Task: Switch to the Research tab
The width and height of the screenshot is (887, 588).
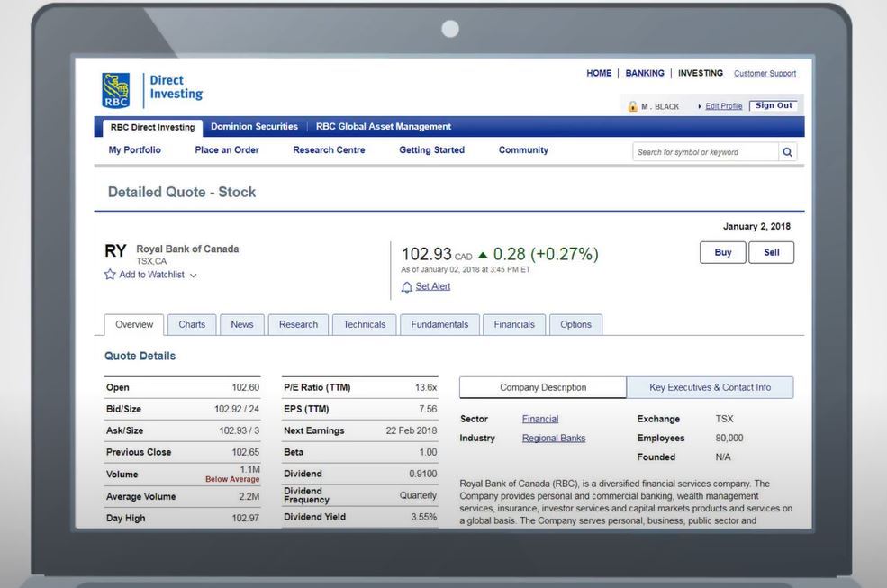Action: [x=298, y=325]
